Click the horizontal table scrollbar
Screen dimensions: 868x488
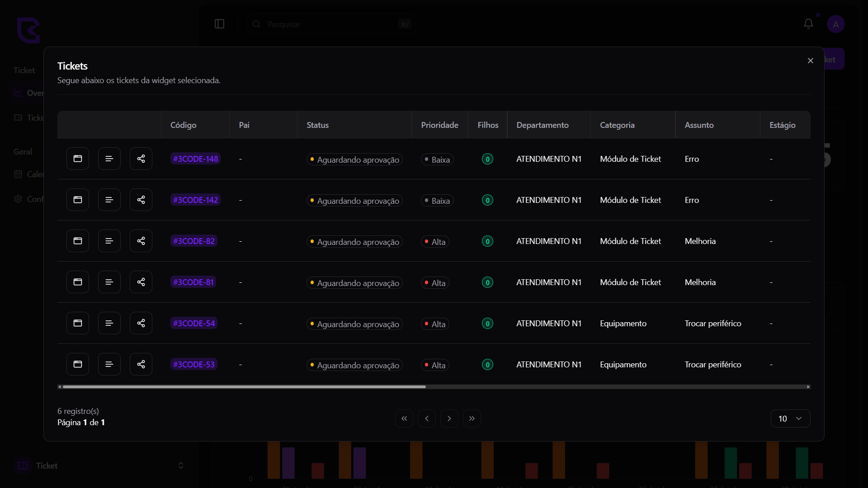pyautogui.click(x=244, y=387)
